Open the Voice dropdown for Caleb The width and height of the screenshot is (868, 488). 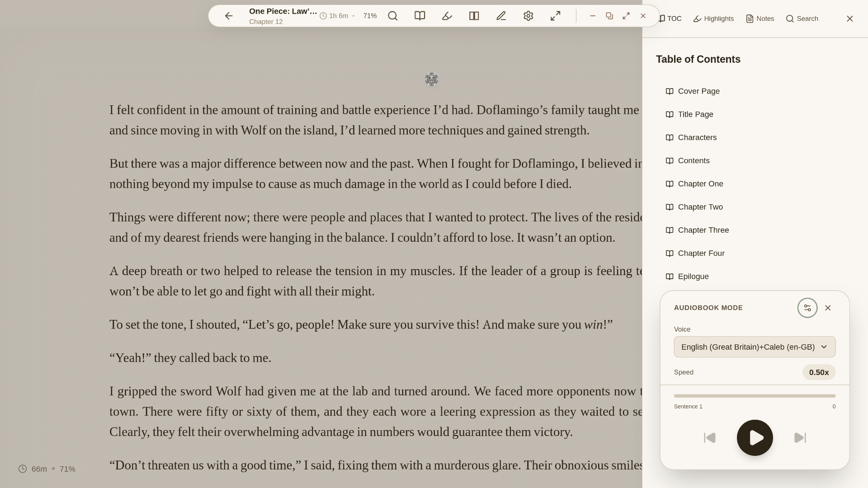click(755, 347)
